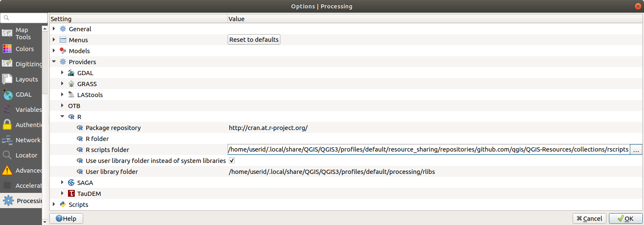
Task: Select the Locator magnifier icon
Action: (7, 155)
